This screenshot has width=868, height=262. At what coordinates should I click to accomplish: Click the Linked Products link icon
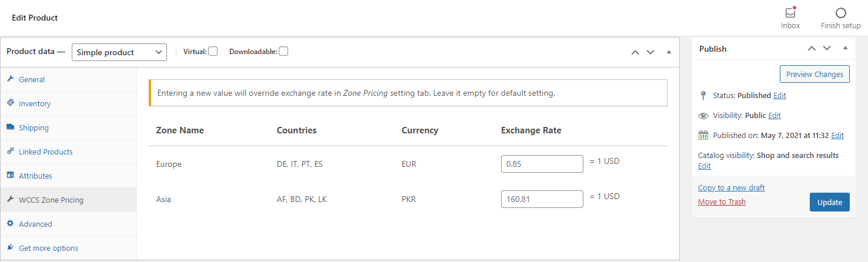(x=11, y=151)
